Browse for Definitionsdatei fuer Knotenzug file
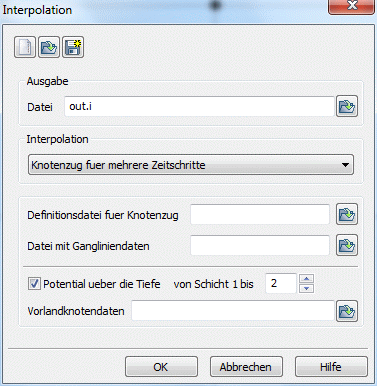This screenshot has height=386, width=377. tap(347, 214)
